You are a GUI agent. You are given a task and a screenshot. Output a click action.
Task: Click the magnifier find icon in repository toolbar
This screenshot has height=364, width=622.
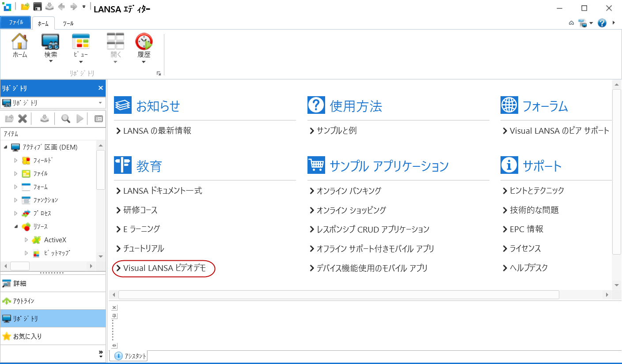tap(66, 119)
